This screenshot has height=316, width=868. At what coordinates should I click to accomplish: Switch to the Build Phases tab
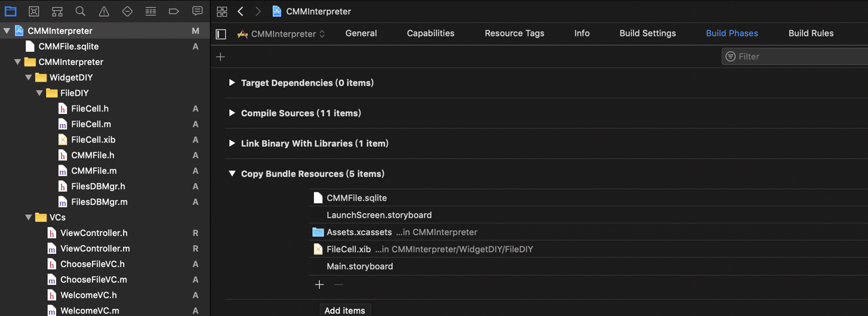732,33
